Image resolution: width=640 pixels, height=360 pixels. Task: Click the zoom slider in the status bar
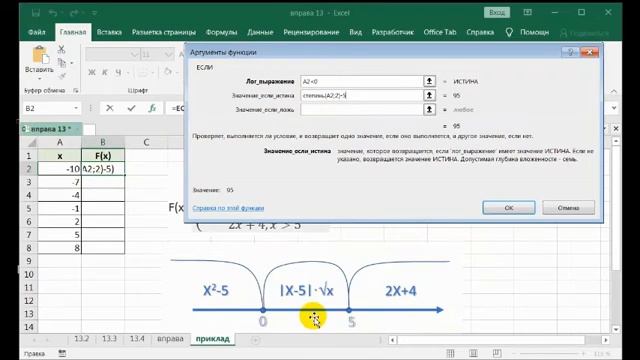548,353
